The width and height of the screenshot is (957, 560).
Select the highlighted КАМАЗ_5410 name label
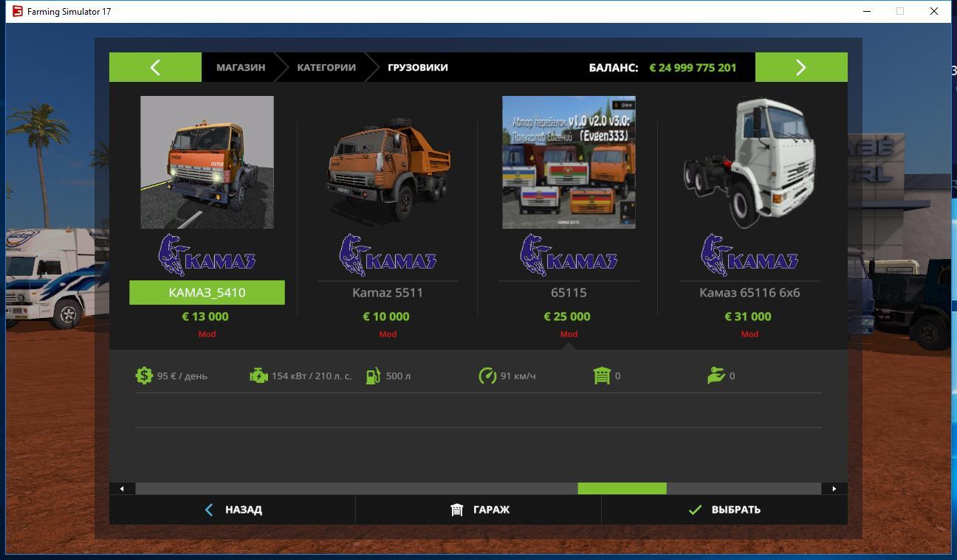(x=207, y=292)
